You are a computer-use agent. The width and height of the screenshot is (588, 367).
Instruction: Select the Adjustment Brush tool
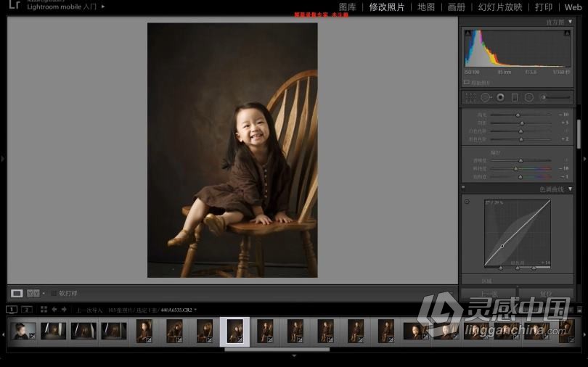tap(555, 97)
